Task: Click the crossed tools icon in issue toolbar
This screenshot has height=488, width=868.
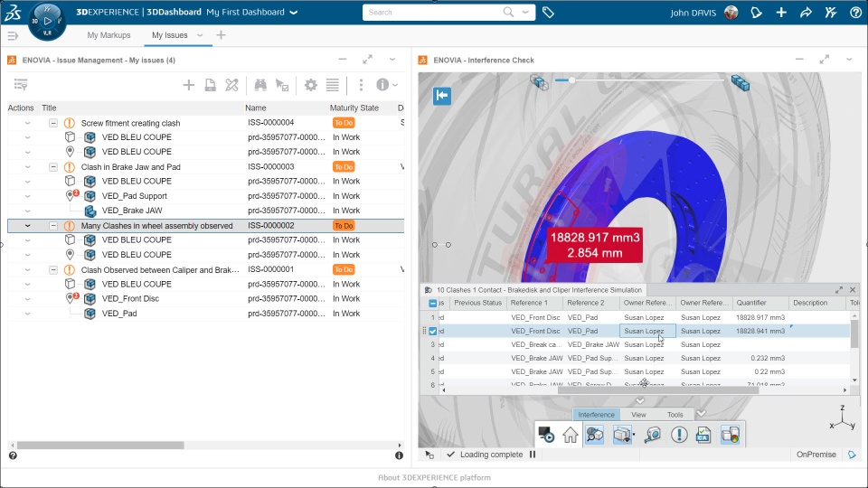Action: tap(232, 85)
